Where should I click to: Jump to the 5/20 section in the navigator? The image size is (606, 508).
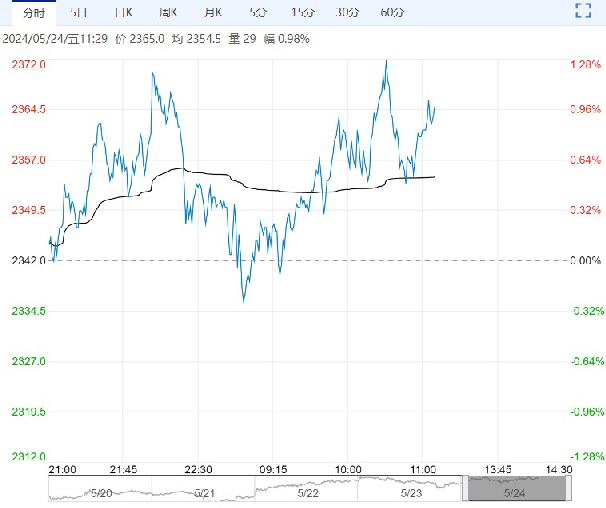pyautogui.click(x=101, y=493)
